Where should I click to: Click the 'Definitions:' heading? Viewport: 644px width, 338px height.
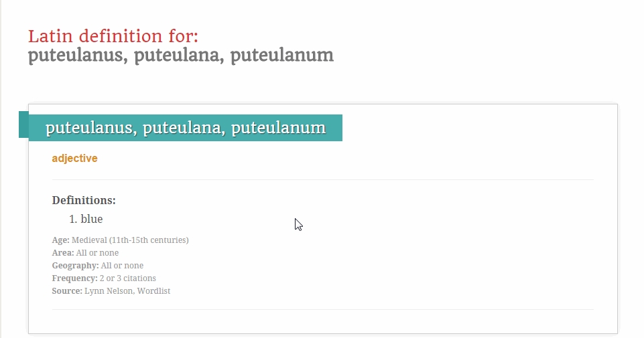coord(84,200)
